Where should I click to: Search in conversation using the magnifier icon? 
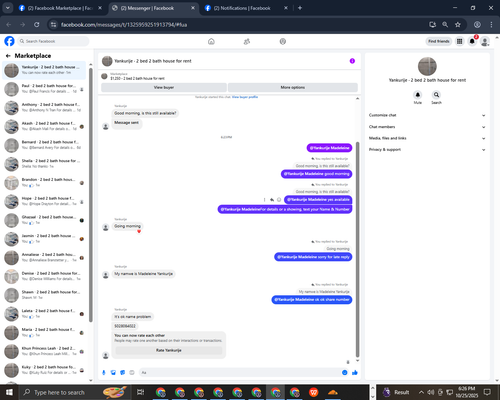(x=436, y=95)
